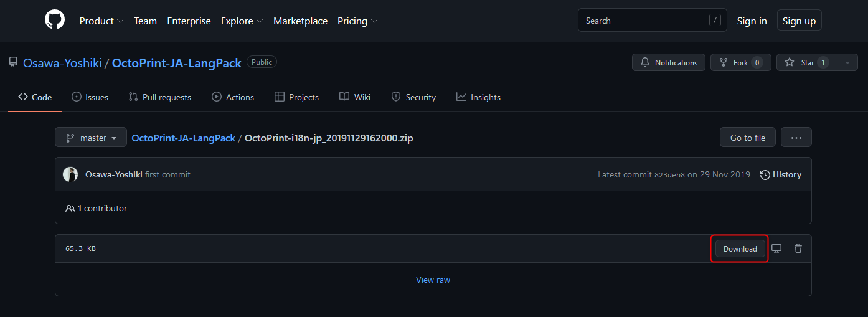Open the OctoPrint-JA-LangPack repository title link
Image resolution: width=868 pixels, height=317 pixels.
click(177, 63)
